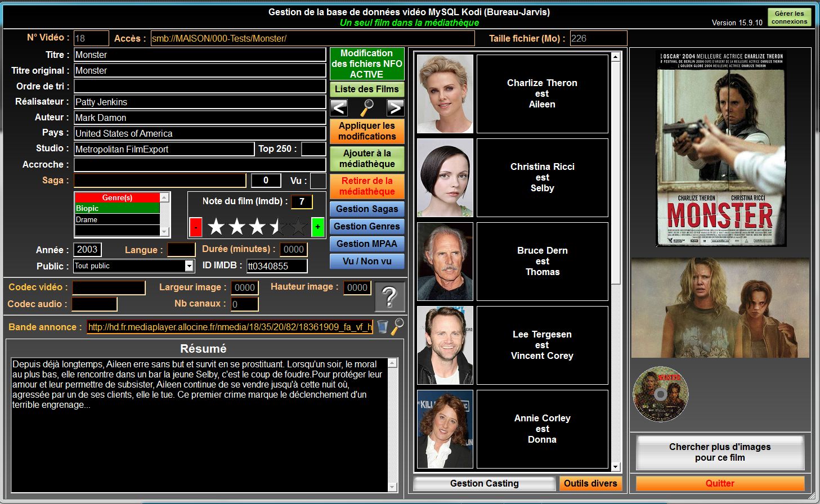Click Ajouter à la médiathèque button
The height and width of the screenshot is (504, 820).
(x=367, y=159)
